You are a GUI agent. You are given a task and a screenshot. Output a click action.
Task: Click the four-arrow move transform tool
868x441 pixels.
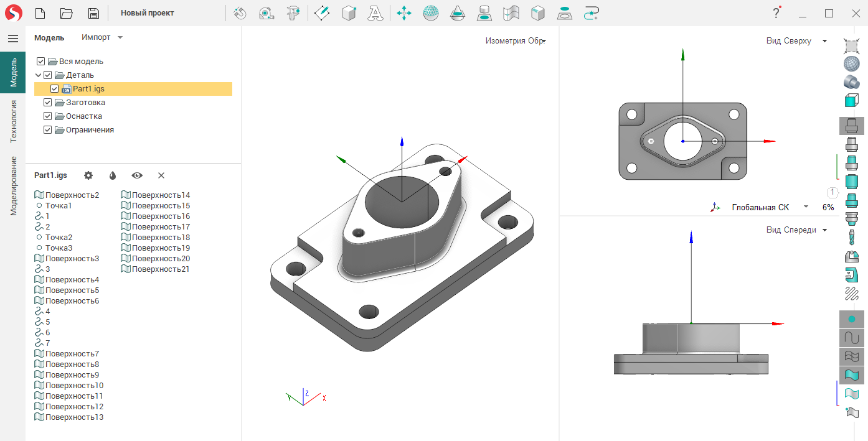tap(404, 13)
